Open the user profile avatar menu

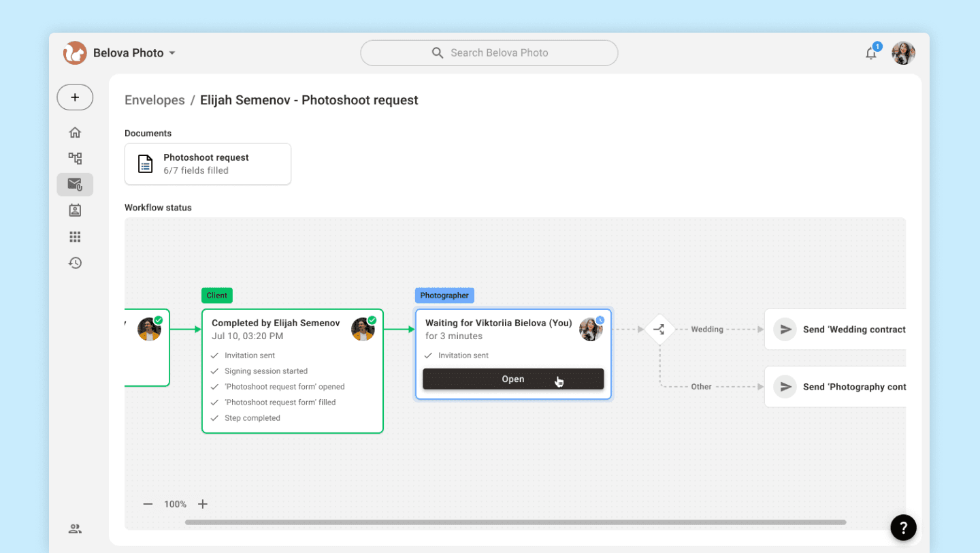(903, 53)
